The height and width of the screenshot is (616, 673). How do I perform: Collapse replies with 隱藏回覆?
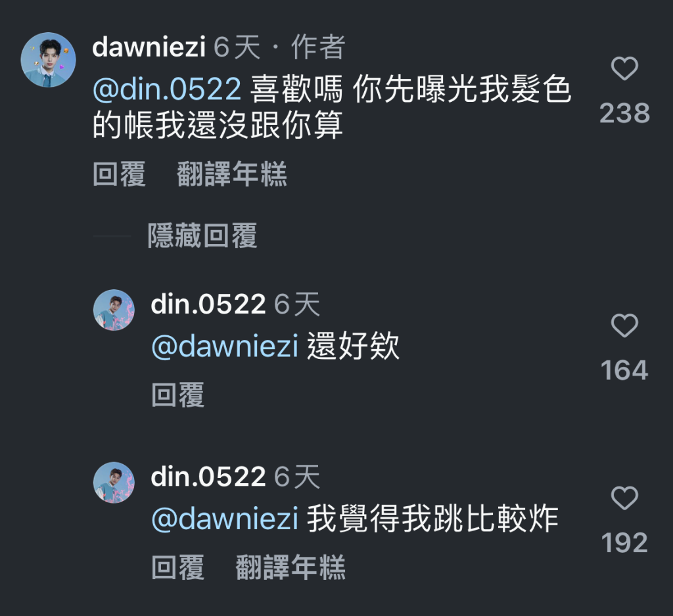(202, 235)
